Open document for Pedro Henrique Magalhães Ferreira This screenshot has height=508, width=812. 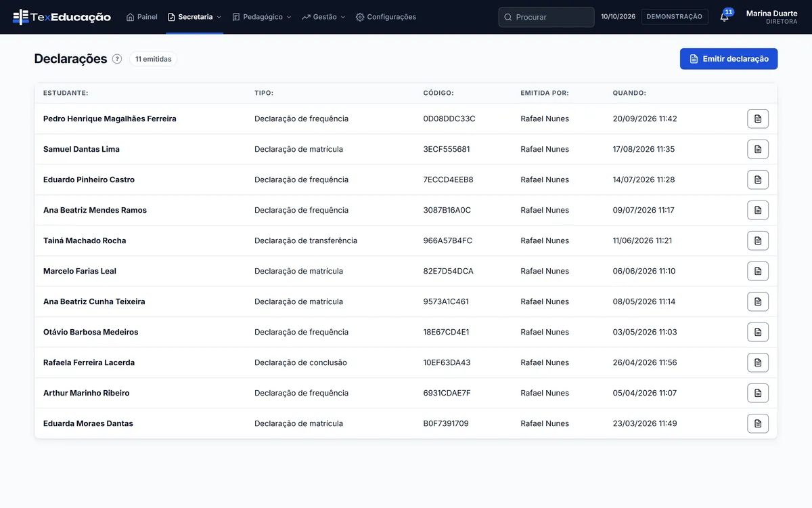pyautogui.click(x=758, y=119)
